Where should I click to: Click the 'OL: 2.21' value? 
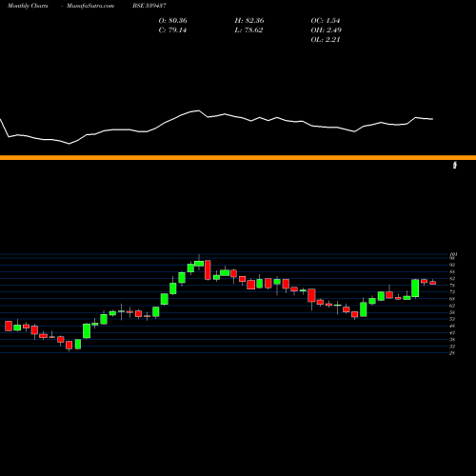tap(326, 40)
